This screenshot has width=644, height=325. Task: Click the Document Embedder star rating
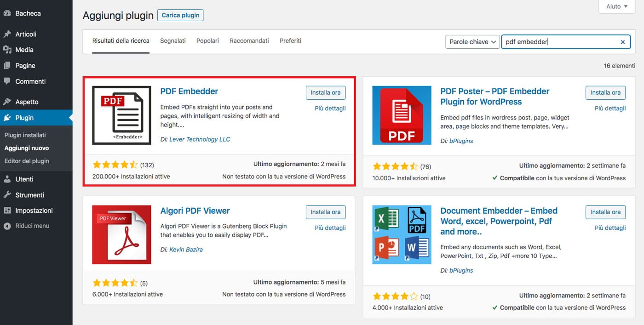[395, 296]
